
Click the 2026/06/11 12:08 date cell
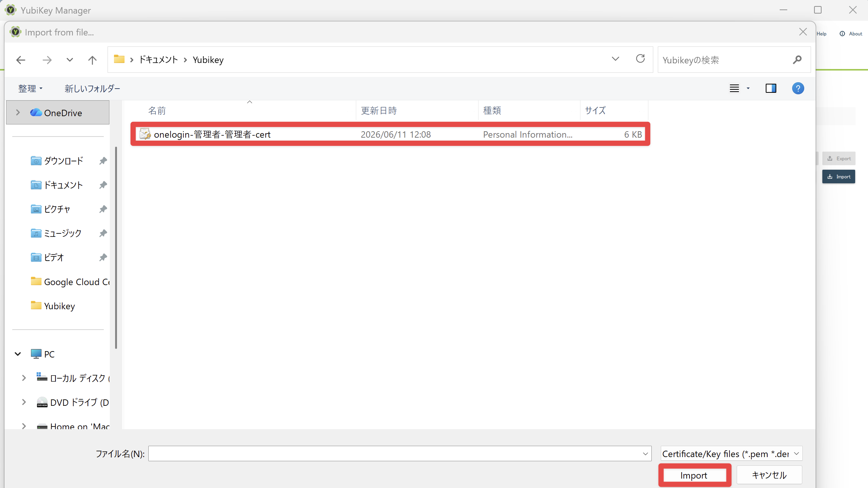[396, 135]
